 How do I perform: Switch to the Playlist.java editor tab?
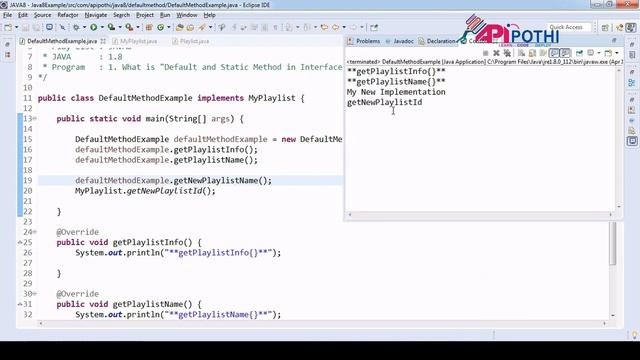coord(191,41)
